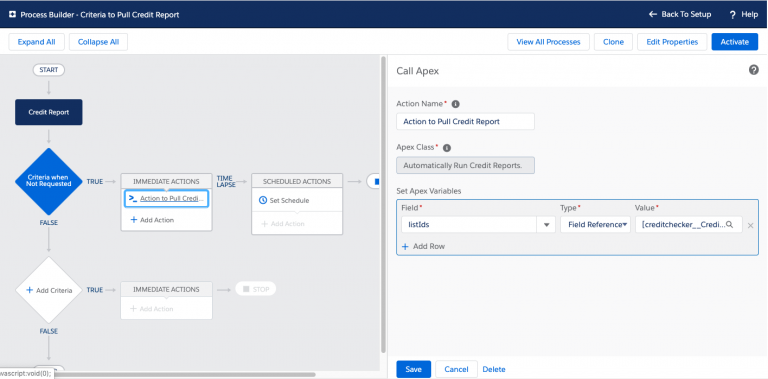Open View All Processes
768x379 pixels.
pos(548,42)
